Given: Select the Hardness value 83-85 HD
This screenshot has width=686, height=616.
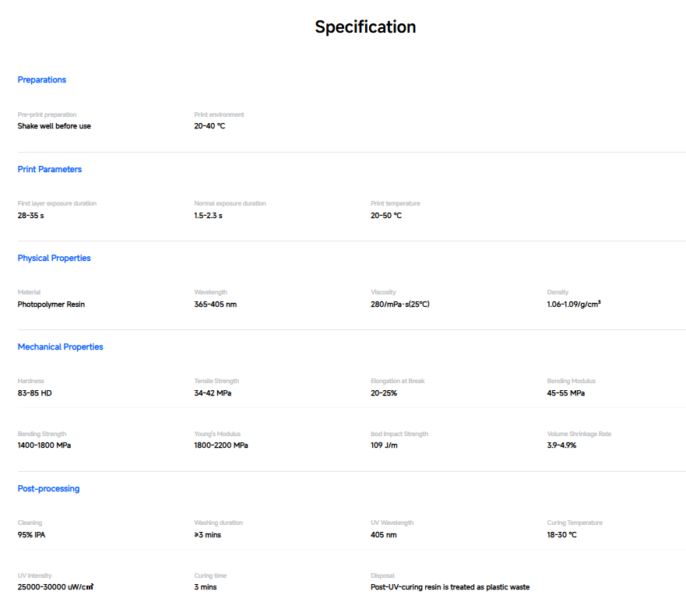Looking at the screenshot, I should pos(35,393).
